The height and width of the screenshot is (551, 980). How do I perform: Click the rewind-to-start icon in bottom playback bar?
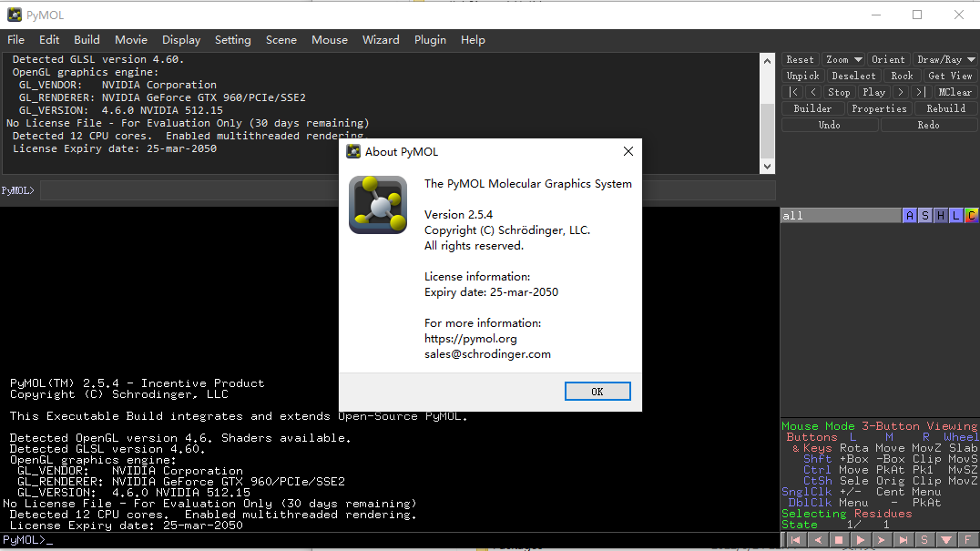coord(795,540)
